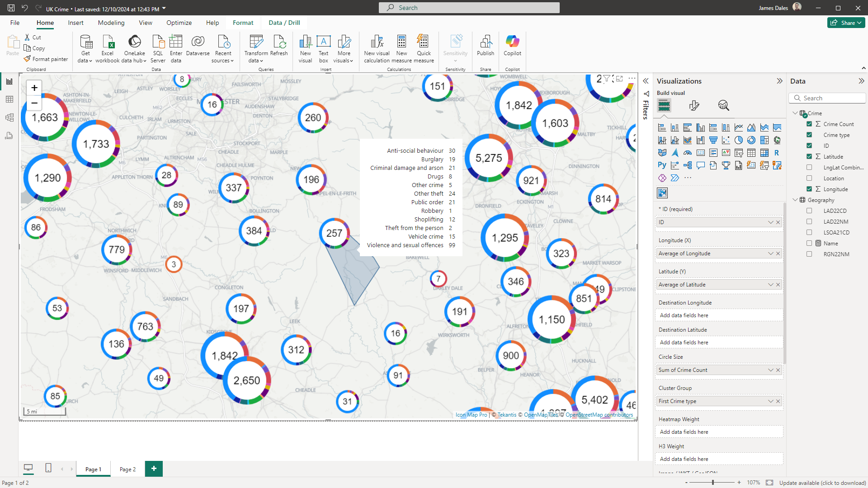Open the OpenStreetMap contributors link

tap(599, 415)
